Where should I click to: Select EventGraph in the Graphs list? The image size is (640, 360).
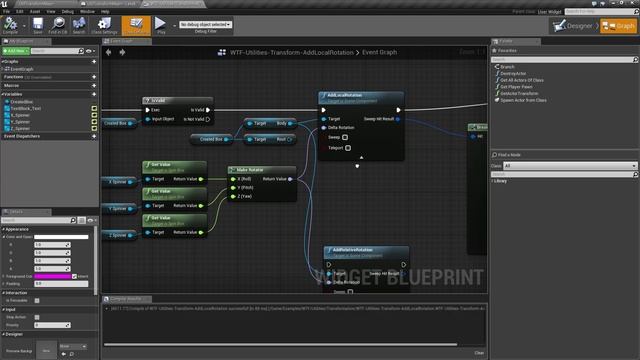pos(21,69)
